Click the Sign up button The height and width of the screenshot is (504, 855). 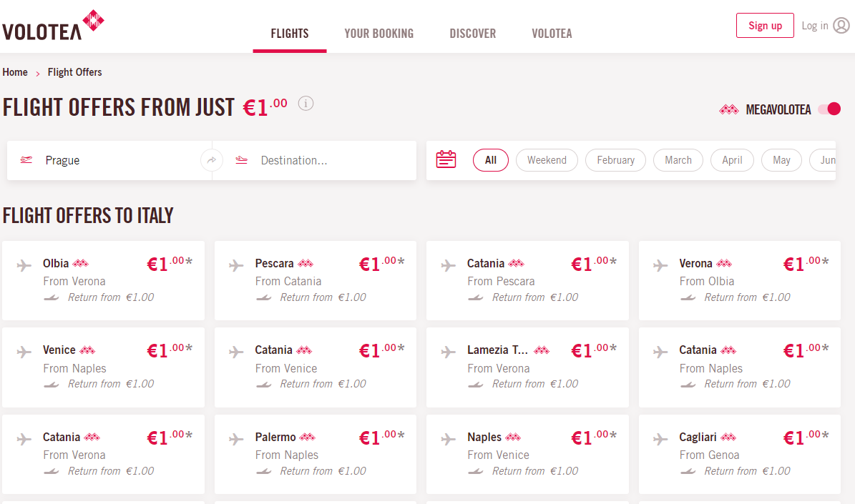point(765,26)
